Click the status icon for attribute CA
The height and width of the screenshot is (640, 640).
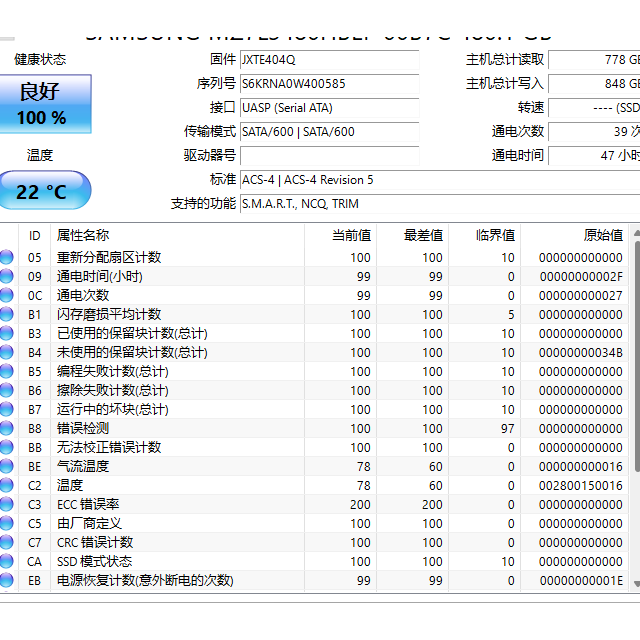(x=7, y=561)
